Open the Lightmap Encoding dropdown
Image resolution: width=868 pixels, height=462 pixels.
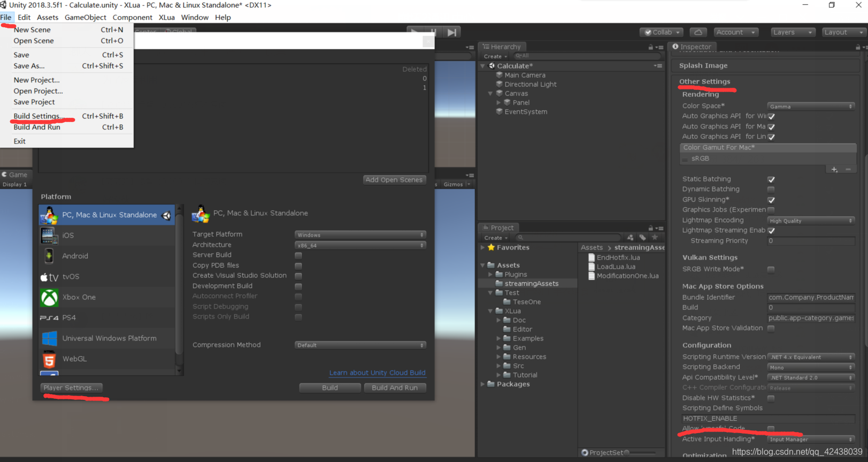coord(811,221)
